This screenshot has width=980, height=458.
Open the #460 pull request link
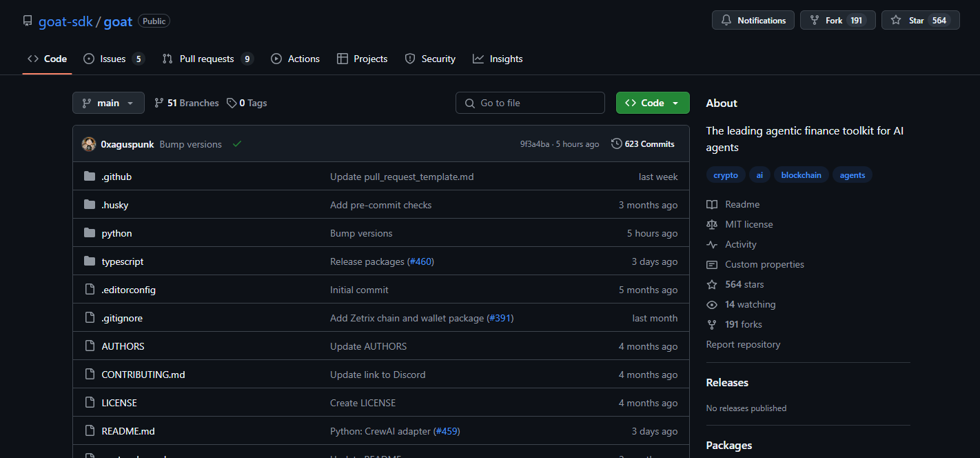point(421,261)
